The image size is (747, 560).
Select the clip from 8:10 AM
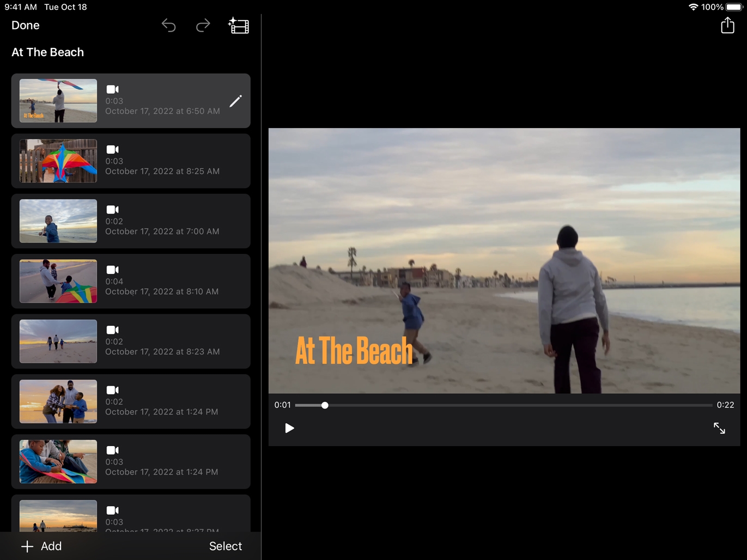pyautogui.click(x=131, y=281)
